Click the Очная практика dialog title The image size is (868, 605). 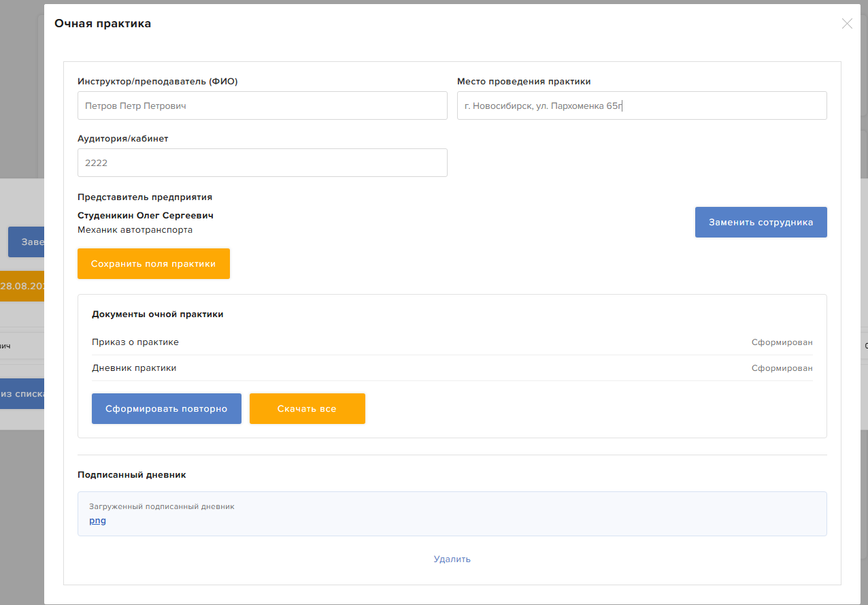click(x=103, y=24)
